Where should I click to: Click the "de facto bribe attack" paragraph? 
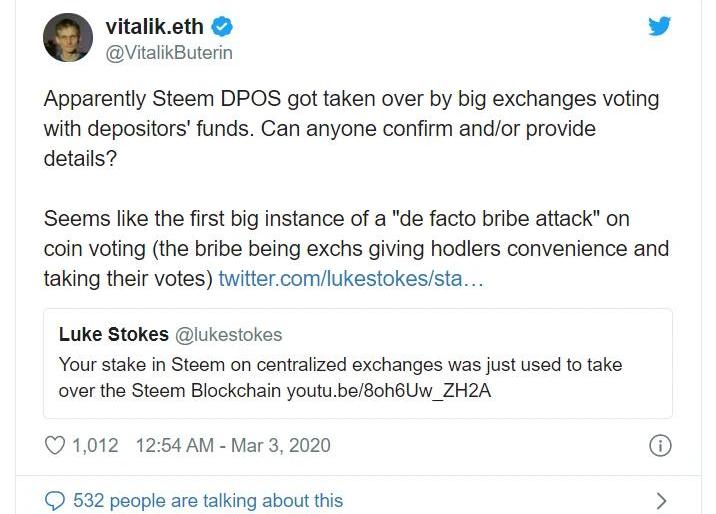coord(350,247)
